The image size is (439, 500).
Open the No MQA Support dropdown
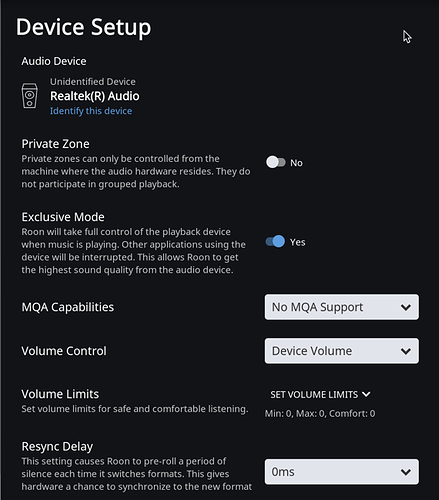(x=342, y=307)
